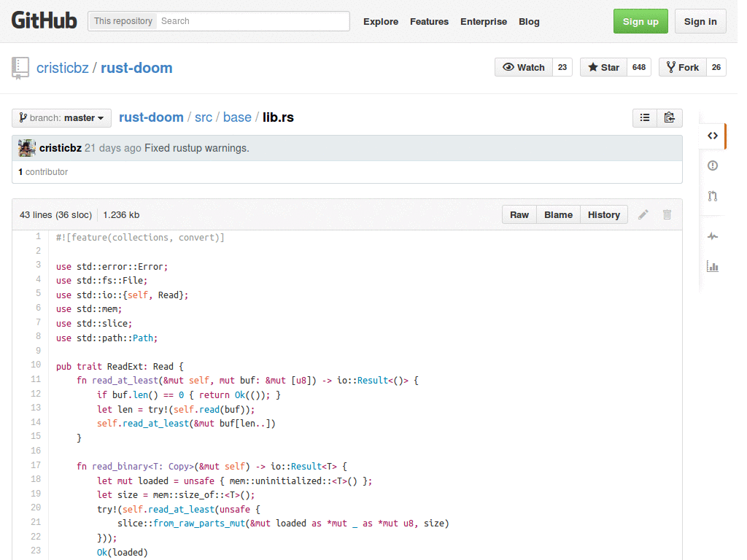
Task: Open cristicbz owner link in title
Action: [63, 68]
